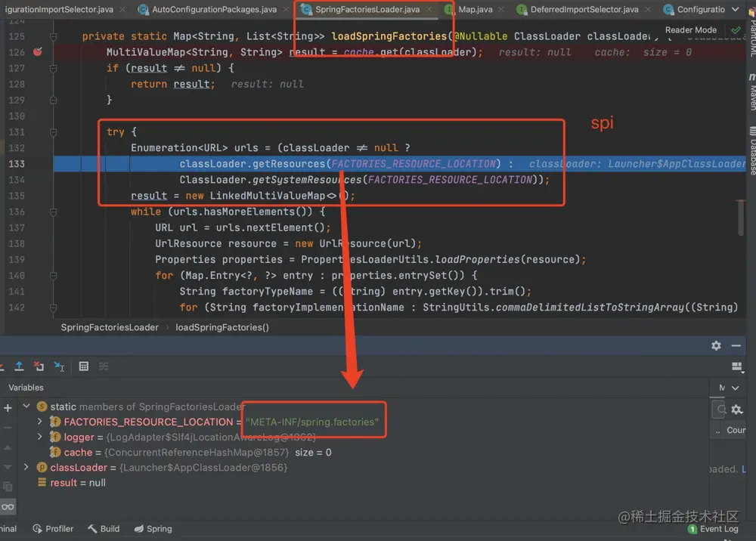Screen dimensions: 756x541
Task: Open the Build tool window
Action: pos(104,528)
